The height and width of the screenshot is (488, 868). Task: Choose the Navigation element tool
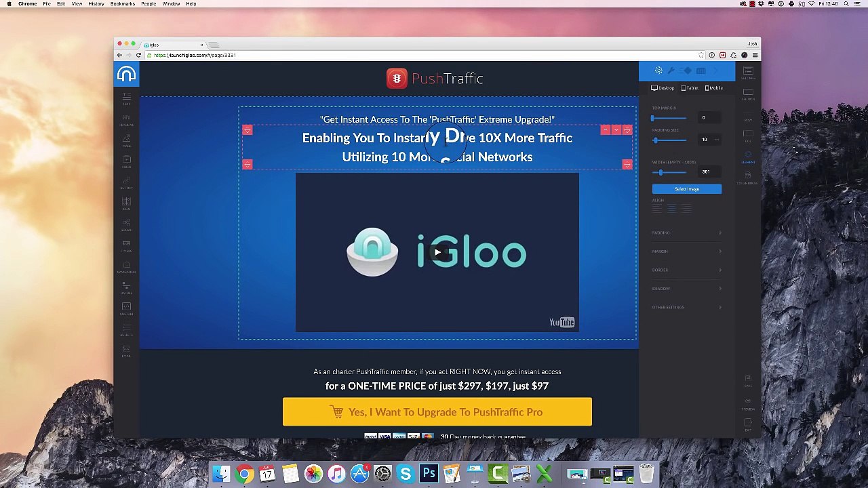(127, 266)
